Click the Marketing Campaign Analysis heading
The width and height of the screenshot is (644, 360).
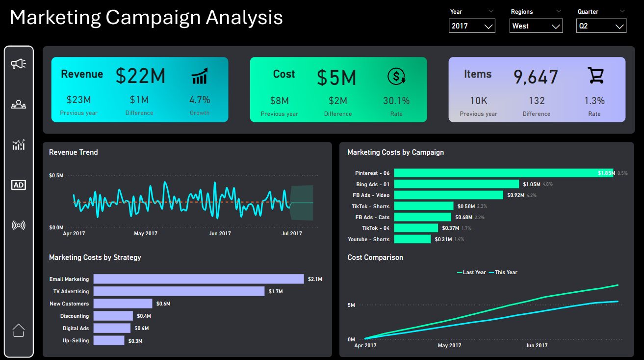click(x=146, y=17)
